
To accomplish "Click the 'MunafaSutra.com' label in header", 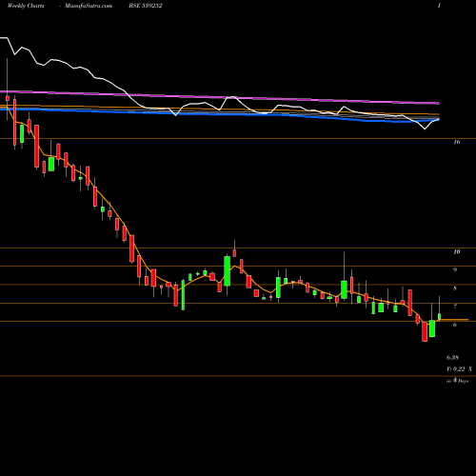I will click(89, 6).
